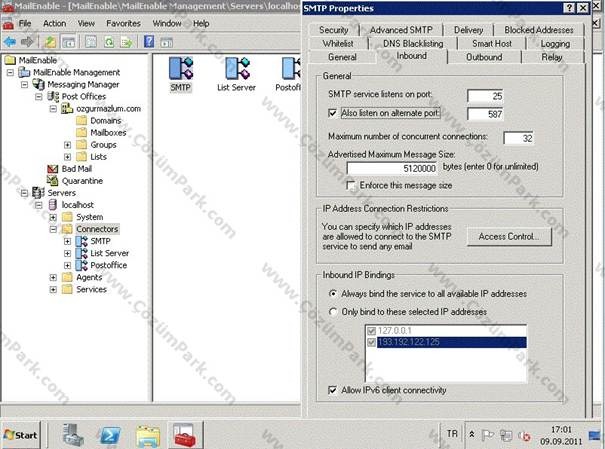Click the Access Control button
Viewport: 605px width, 449px height.
pyautogui.click(x=509, y=236)
